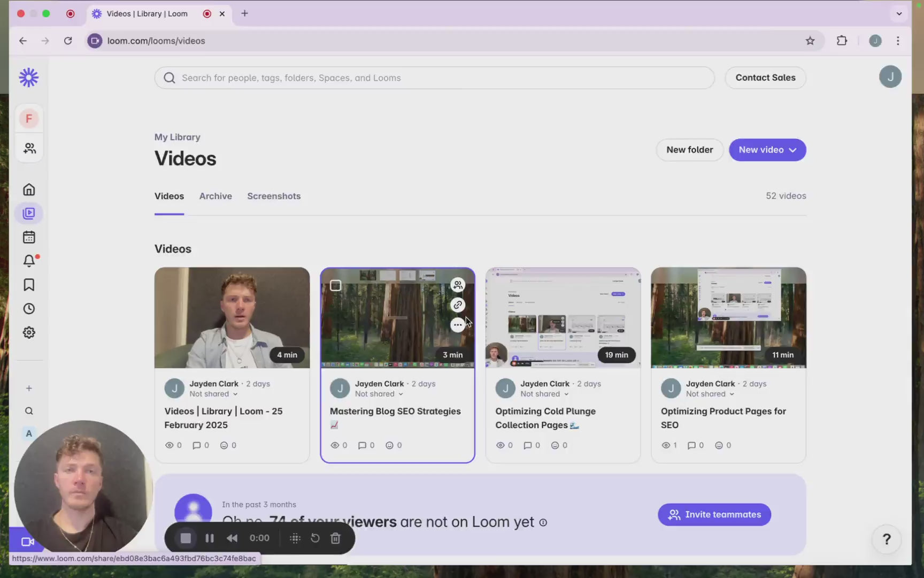Image resolution: width=924 pixels, height=578 pixels.
Task: Click the Loom search field
Action: (x=434, y=78)
